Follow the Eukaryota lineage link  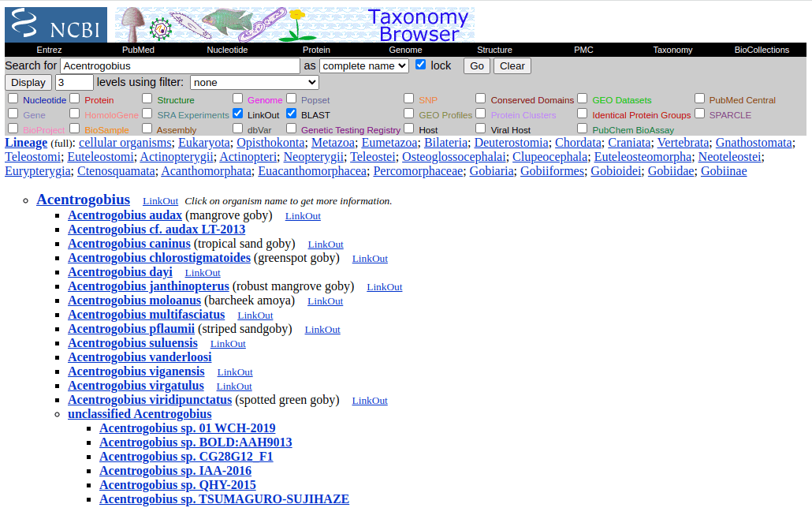point(204,143)
